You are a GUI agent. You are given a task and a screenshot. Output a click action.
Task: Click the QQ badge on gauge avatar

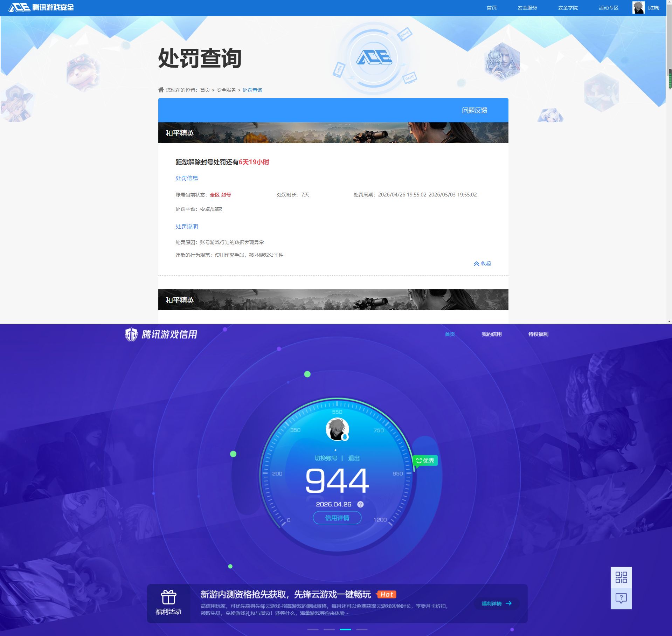pyautogui.click(x=345, y=437)
